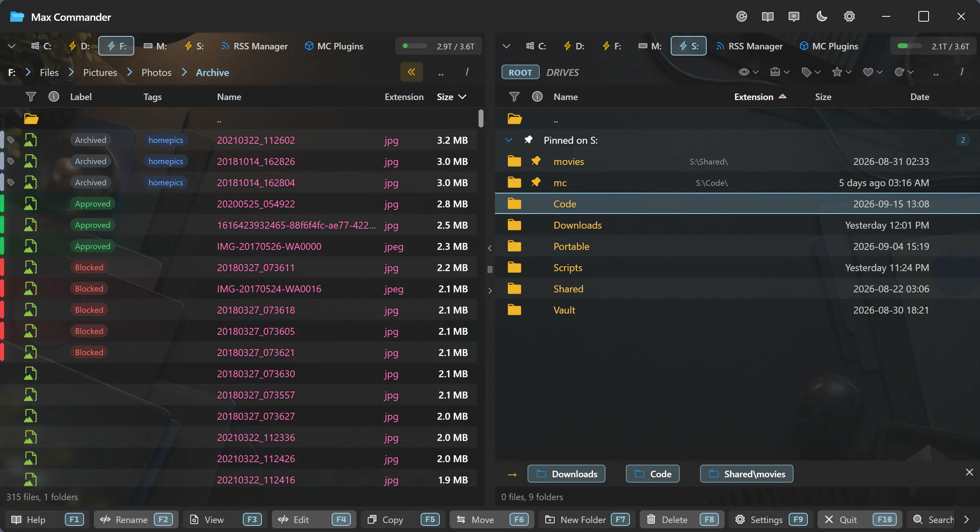Viewport: 980px width, 532px height.
Task: Collapse the Pinned on S: group
Action: [509, 140]
